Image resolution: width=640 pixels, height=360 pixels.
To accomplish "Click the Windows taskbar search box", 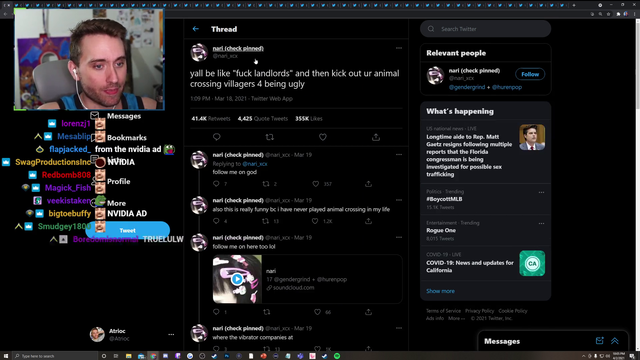I will [x=55, y=356].
